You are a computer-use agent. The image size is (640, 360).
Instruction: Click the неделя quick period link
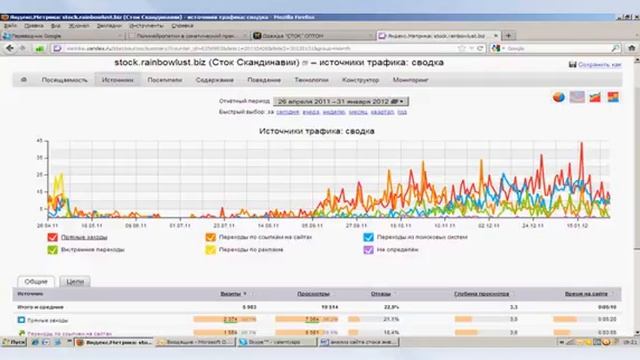click(x=334, y=112)
